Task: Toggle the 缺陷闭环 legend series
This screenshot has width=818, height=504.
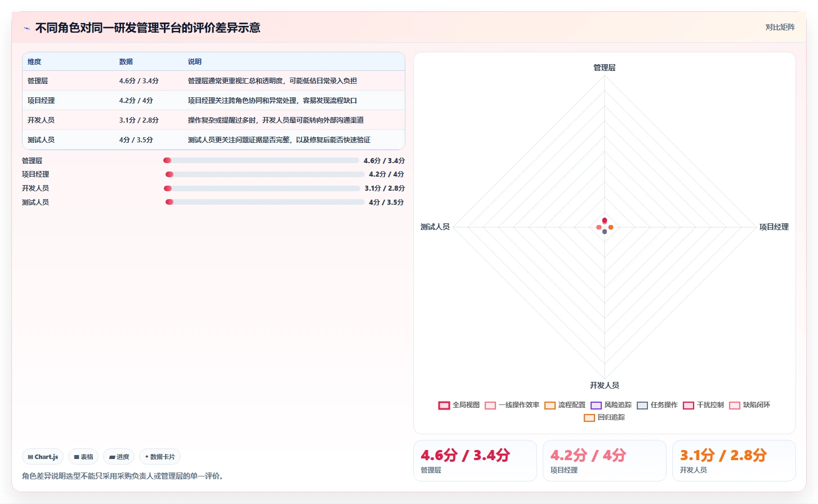Action: click(x=749, y=405)
